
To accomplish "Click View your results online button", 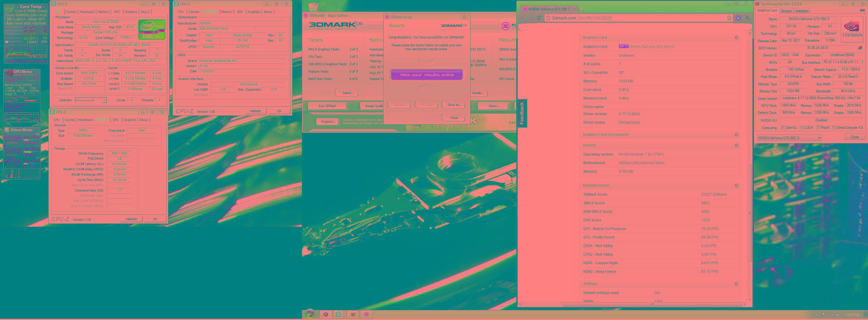I will click(427, 75).
